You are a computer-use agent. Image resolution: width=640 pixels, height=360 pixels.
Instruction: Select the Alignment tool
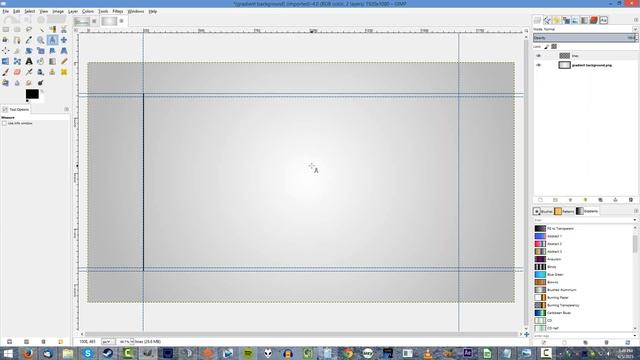pos(6,51)
